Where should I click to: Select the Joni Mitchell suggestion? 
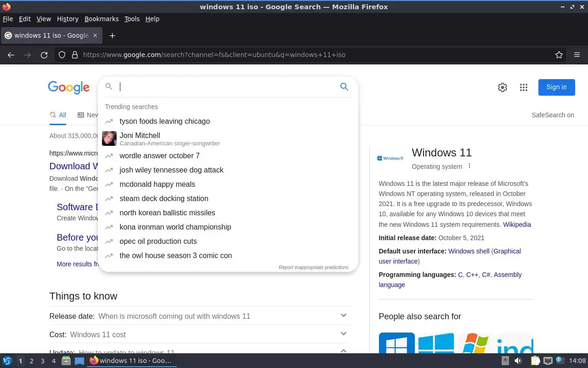228,138
